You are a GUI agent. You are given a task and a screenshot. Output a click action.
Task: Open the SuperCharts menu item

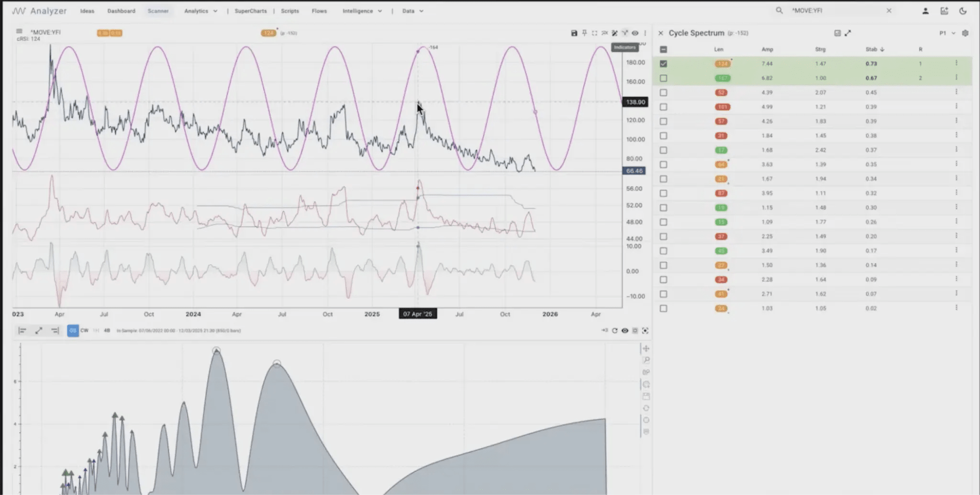tap(251, 11)
